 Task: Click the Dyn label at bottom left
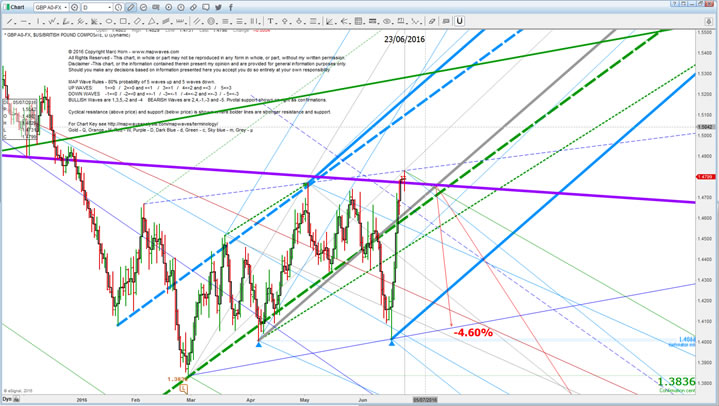(x=7, y=397)
